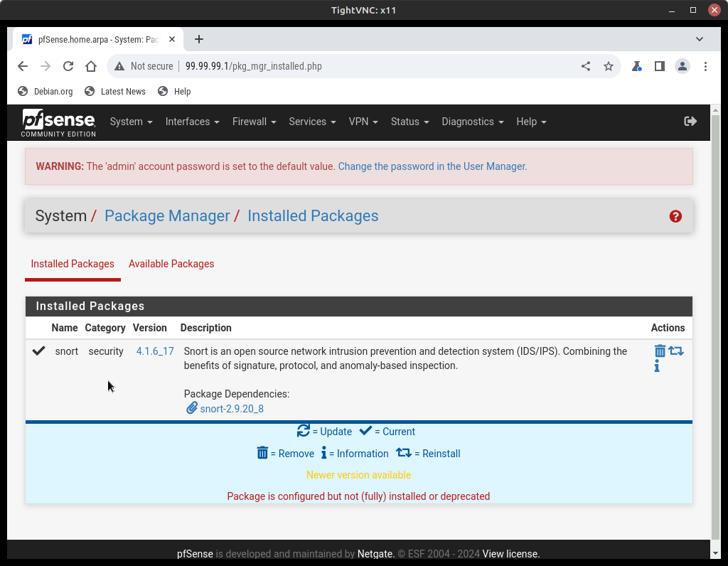
Task: Reinstall the snort package via arrows icon
Action: (x=676, y=351)
